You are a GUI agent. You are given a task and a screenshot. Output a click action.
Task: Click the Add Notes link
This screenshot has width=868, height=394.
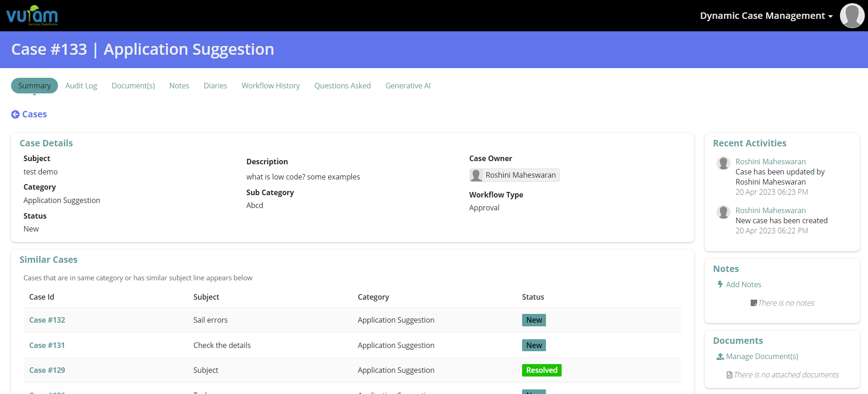pyautogui.click(x=743, y=284)
